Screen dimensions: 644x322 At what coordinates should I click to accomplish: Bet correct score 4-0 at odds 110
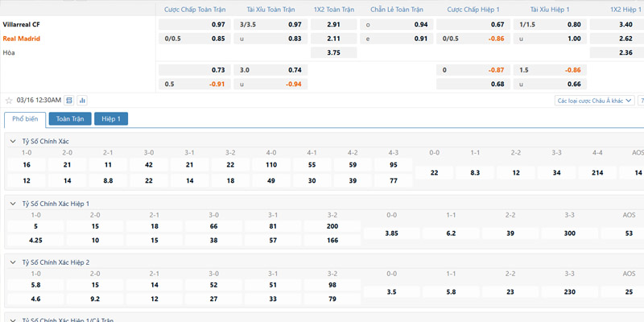point(271,165)
